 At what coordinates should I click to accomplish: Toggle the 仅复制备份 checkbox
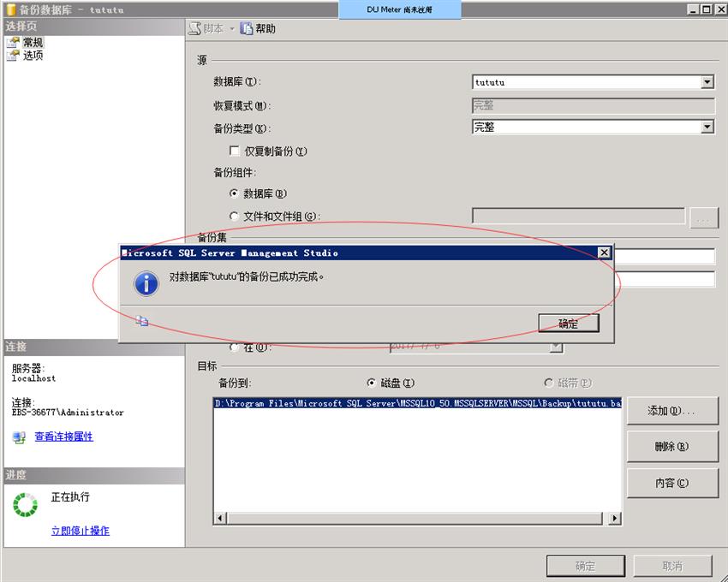(235, 151)
